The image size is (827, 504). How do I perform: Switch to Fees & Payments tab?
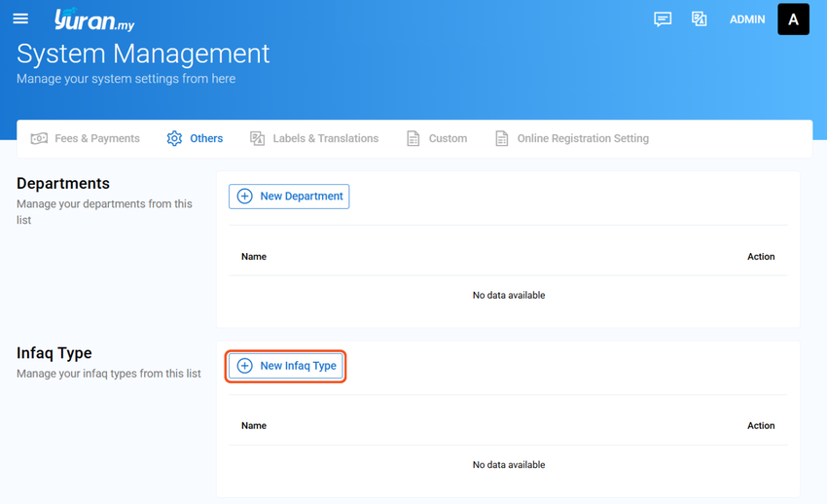click(86, 139)
